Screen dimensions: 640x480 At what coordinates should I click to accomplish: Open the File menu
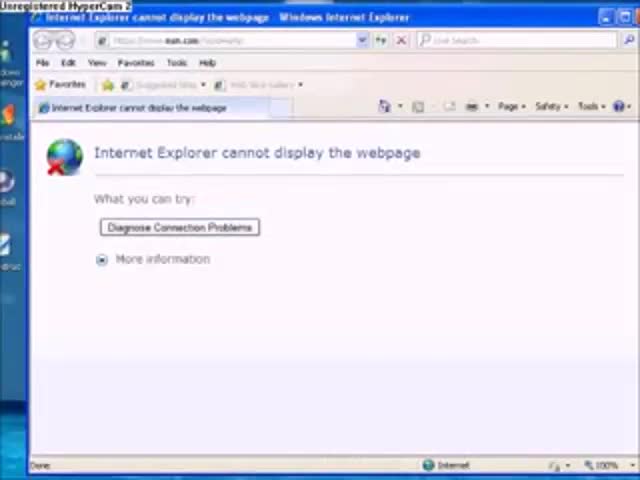coord(43,63)
